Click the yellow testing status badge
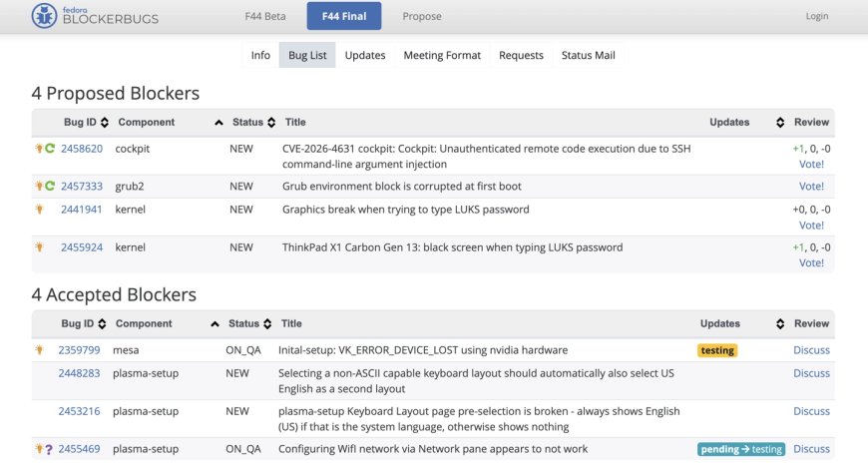868x471 pixels. [717, 350]
